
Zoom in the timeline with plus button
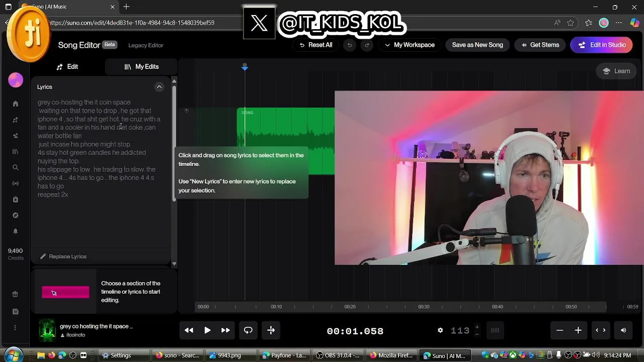click(578, 330)
